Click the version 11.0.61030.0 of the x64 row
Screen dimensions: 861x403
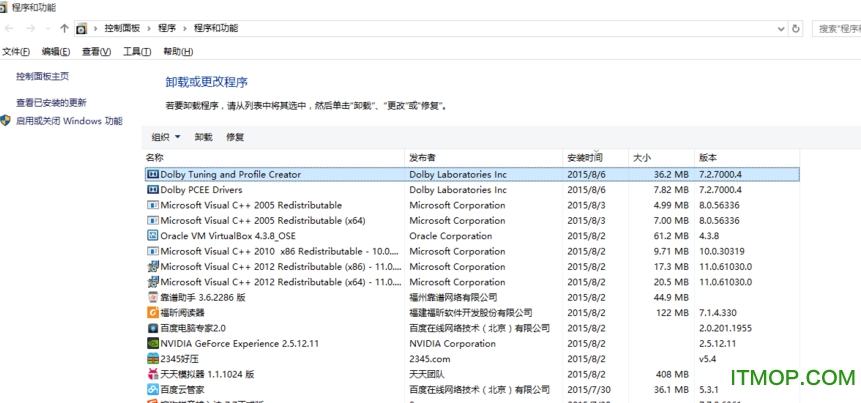point(725,282)
